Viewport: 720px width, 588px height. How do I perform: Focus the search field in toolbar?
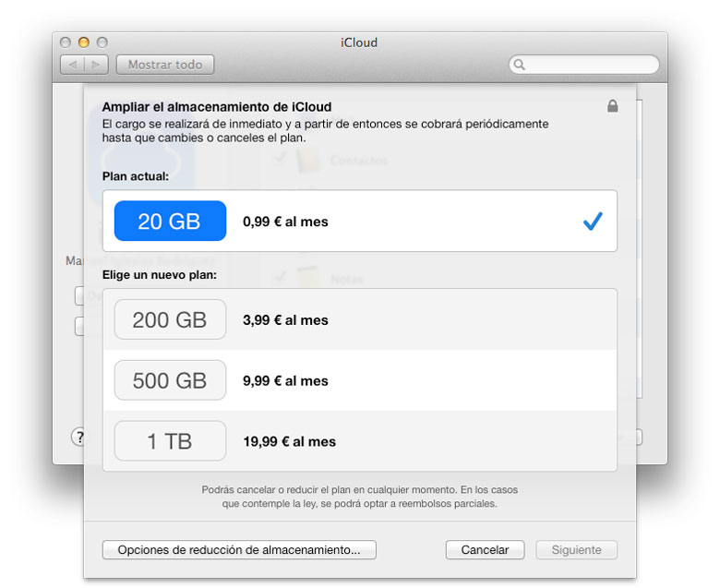tap(584, 65)
